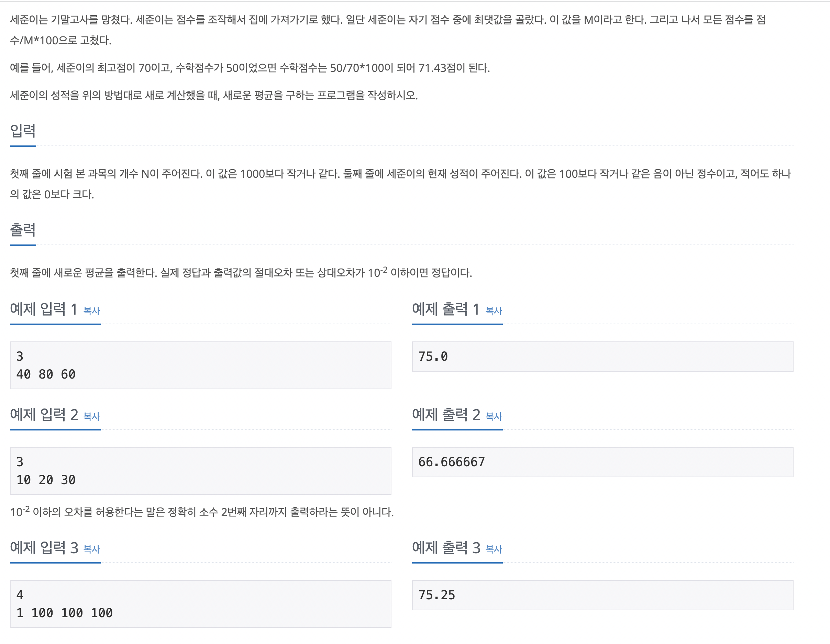
Task: Click the 예제 입력 1 heading
Action: pos(44,309)
